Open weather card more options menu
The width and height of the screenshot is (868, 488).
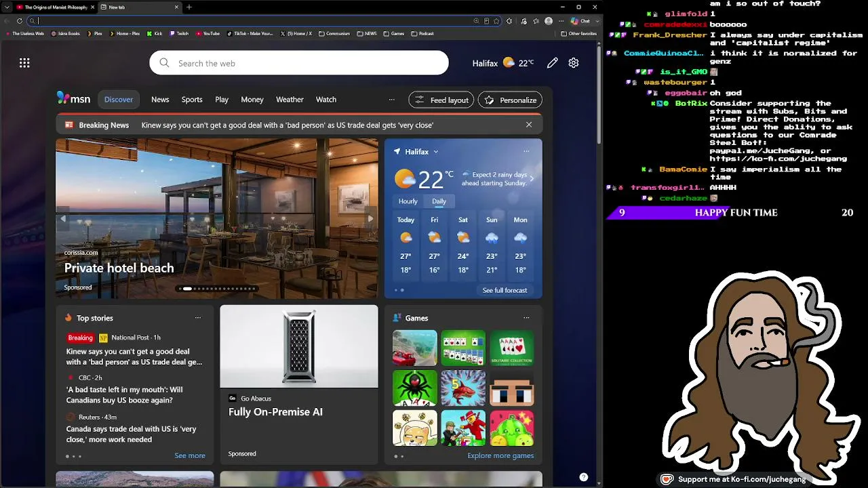pyautogui.click(x=526, y=152)
